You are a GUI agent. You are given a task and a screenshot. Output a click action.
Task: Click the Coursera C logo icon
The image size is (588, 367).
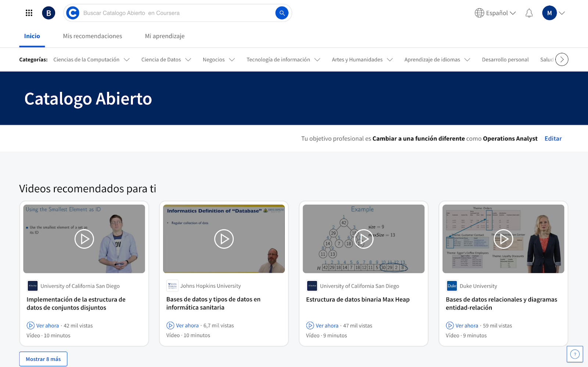pyautogui.click(x=73, y=13)
